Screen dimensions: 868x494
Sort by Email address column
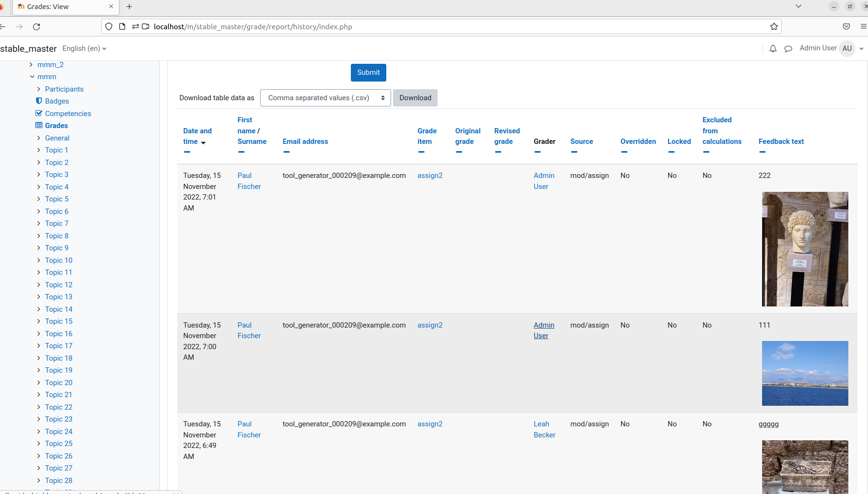(x=305, y=141)
